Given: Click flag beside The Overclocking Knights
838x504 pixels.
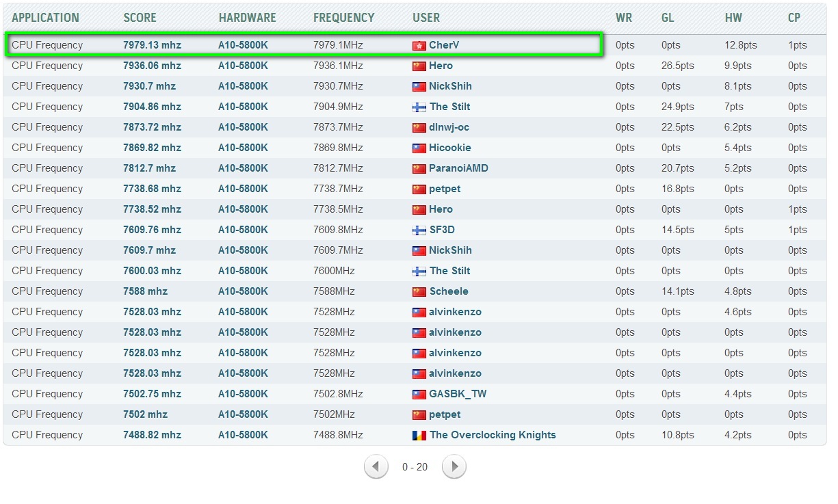Looking at the screenshot, I should click(x=419, y=436).
